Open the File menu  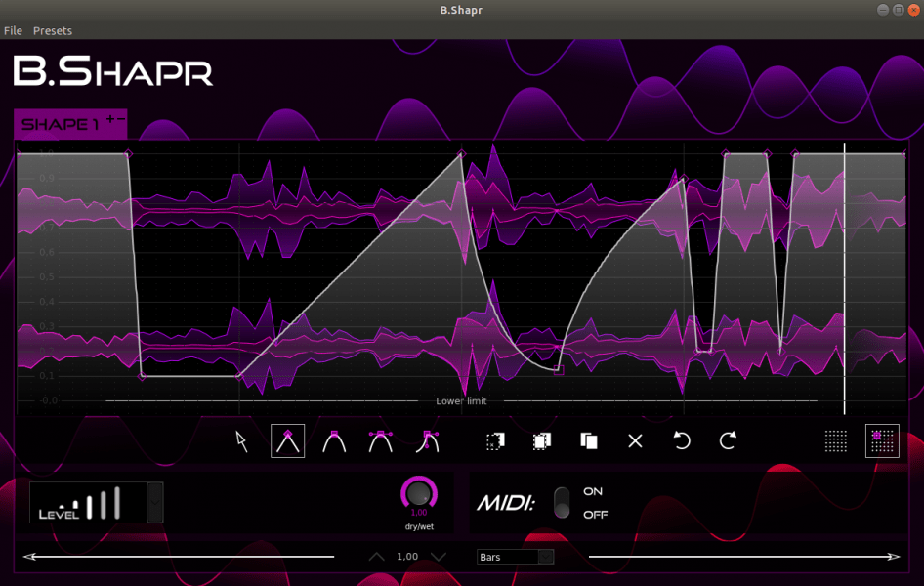(x=13, y=30)
